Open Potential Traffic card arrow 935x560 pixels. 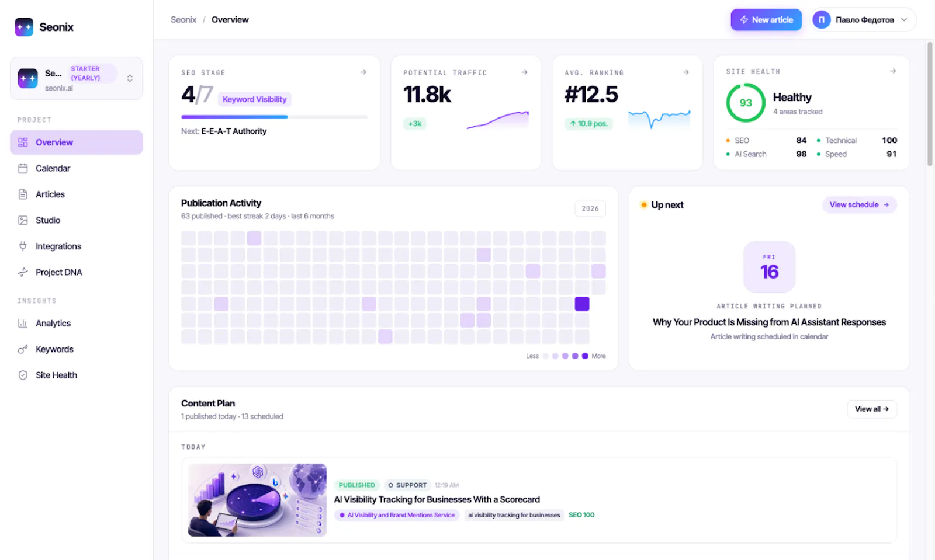tap(525, 72)
